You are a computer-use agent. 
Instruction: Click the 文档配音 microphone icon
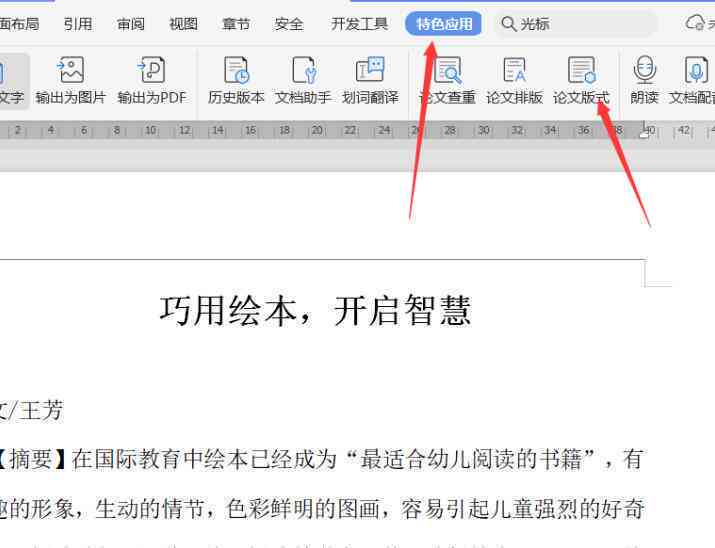[696, 70]
